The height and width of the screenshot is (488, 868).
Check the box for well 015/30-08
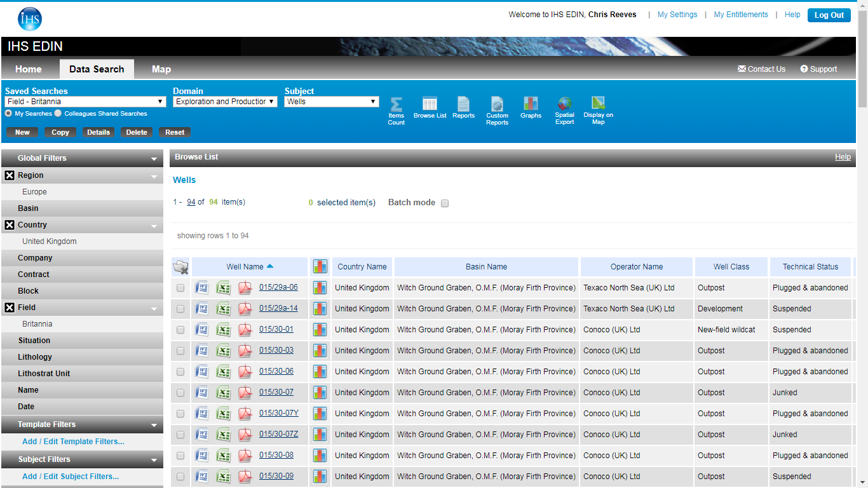pos(180,456)
